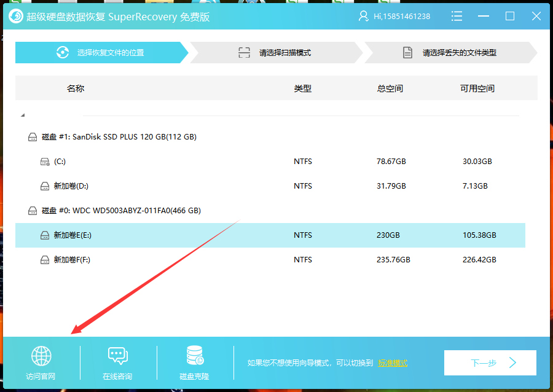This screenshot has width=553, height=392.
Task: Select disk #1 SanDisk SSD PLUS row
Action: (x=270, y=137)
